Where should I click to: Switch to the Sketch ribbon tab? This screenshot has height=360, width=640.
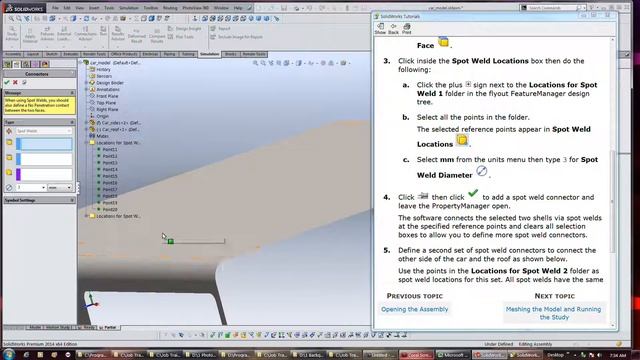tap(51, 54)
